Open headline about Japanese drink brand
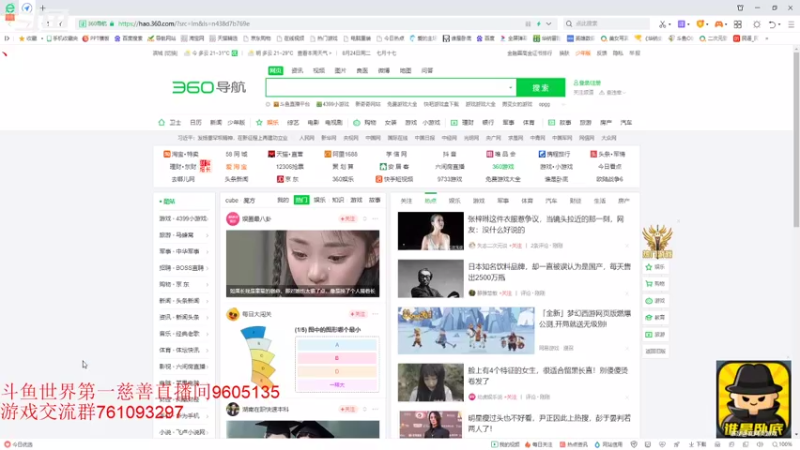The image size is (800, 450). (x=549, y=272)
